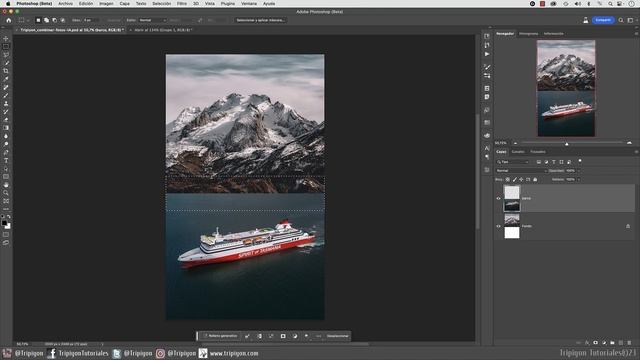
Task: Open the Relleno value dropdown arrow
Action: pyautogui.click(x=578, y=180)
